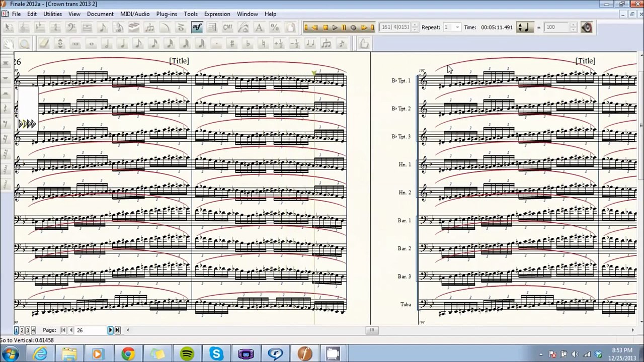Viewport: 644px width, 362px height.
Task: Select the Smart Shape slur tool
Action: (x=165, y=27)
